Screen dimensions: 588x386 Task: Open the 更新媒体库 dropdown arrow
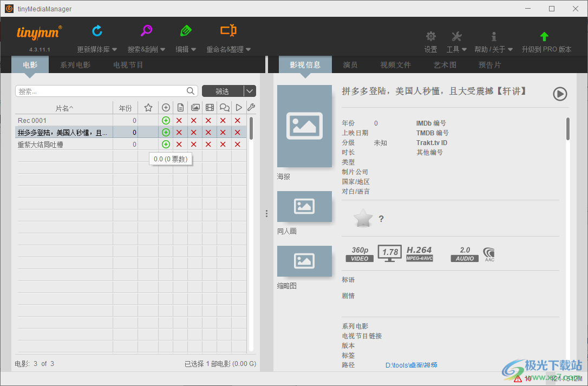(x=114, y=49)
